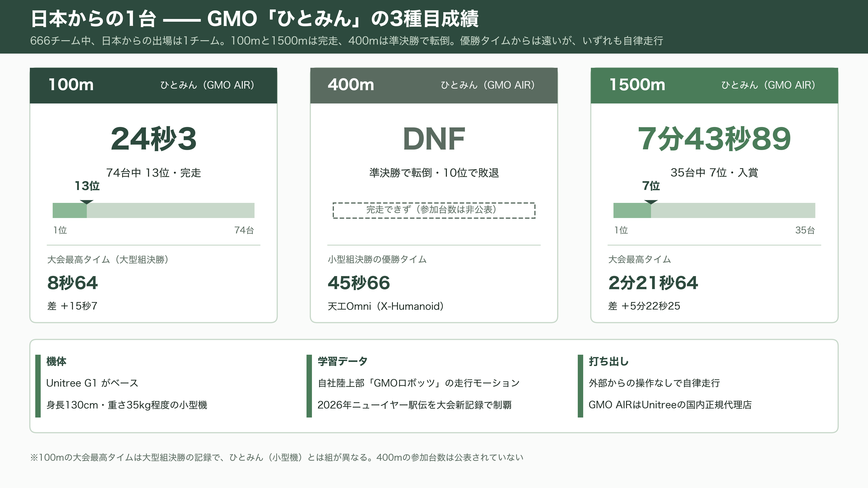Click the 400m card header label
Screen dimensions: 868x488
pyautogui.click(x=351, y=84)
